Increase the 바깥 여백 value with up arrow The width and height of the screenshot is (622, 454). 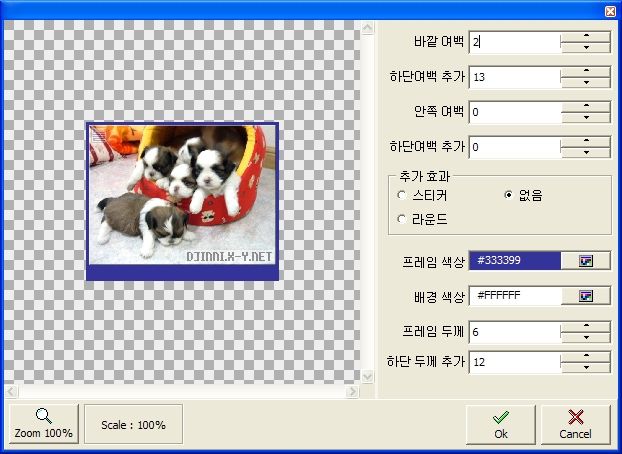pyautogui.click(x=586, y=36)
